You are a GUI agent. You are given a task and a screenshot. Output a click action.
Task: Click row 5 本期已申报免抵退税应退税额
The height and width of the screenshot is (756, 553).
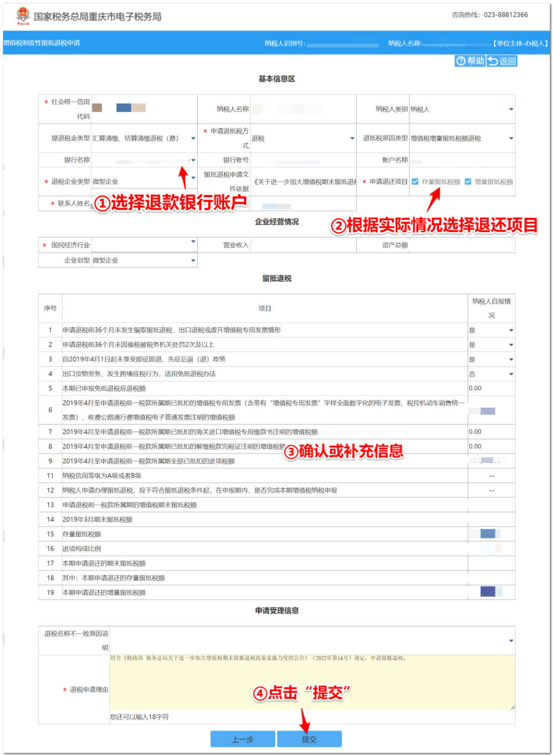click(104, 388)
